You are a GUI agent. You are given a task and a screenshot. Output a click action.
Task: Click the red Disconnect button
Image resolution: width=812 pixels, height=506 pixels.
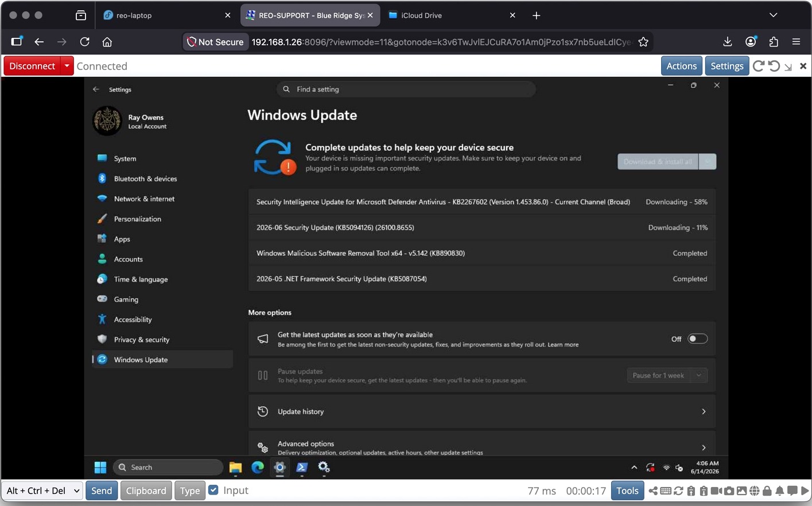(32, 66)
